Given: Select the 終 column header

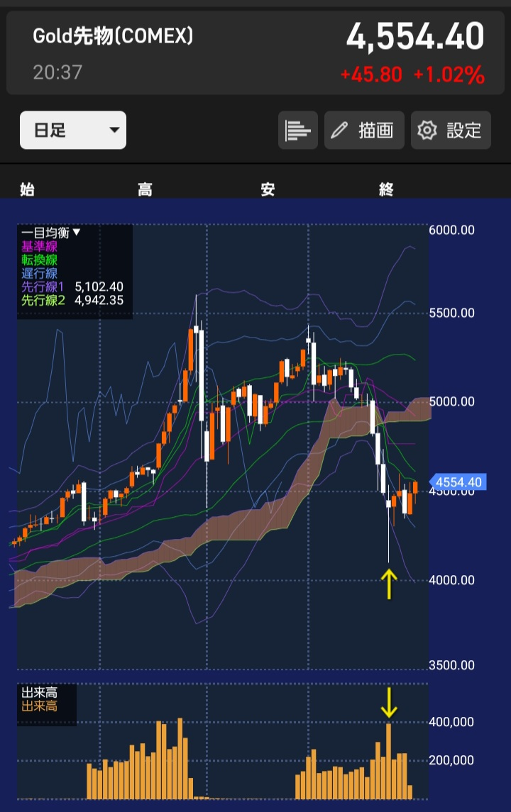Looking at the screenshot, I should pyautogui.click(x=386, y=189).
